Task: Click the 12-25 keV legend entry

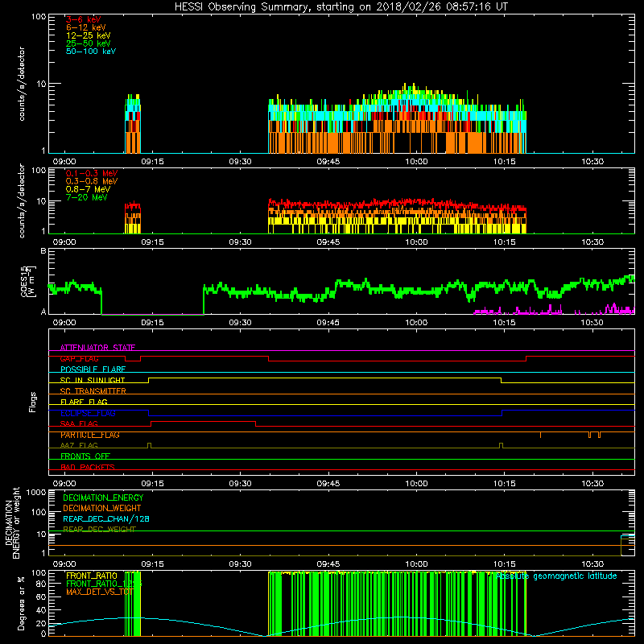Action: [89, 35]
